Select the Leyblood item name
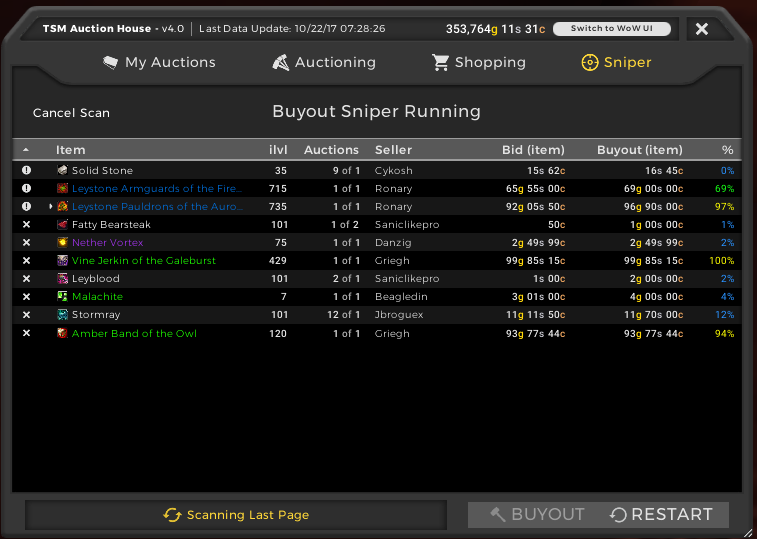The height and width of the screenshot is (539, 757). point(96,278)
